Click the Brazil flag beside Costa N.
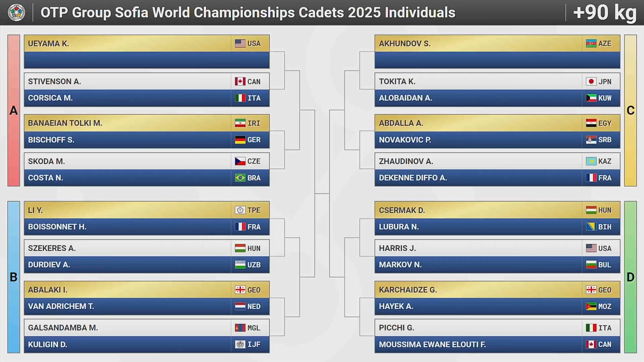Screen dimensions: 644x362 pyautogui.click(x=240, y=178)
